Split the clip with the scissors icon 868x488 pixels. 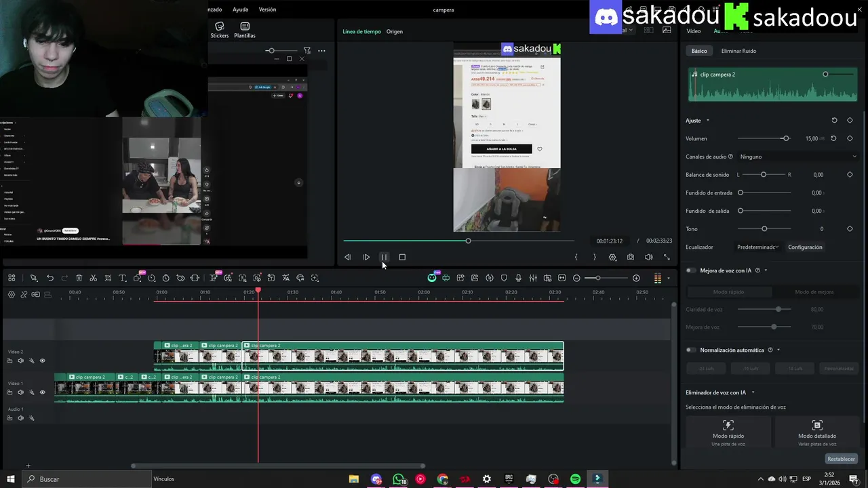pyautogui.click(x=93, y=278)
